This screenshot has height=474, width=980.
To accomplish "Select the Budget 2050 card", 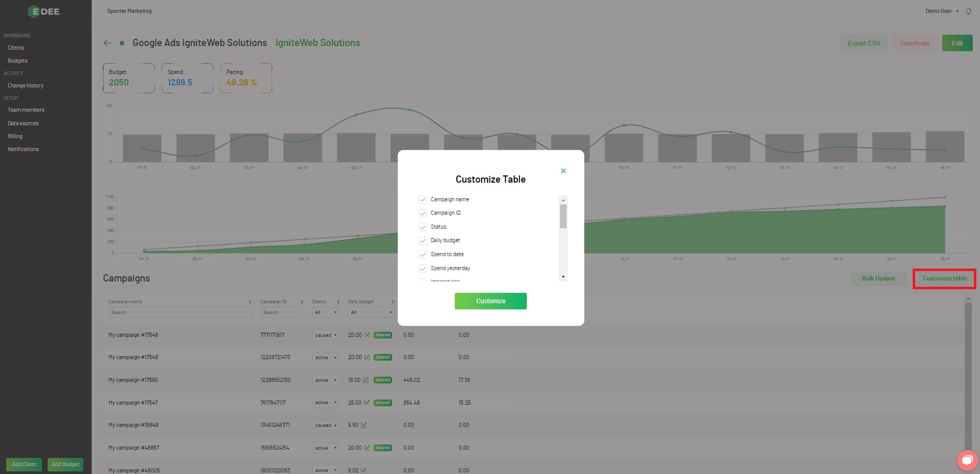I will point(129,78).
